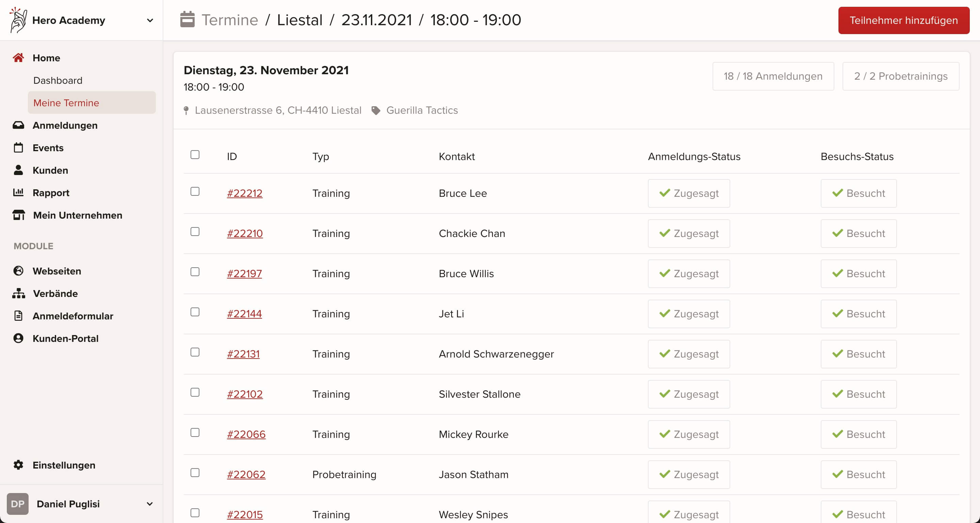980x523 pixels.
Task: Expand the Hero Academy organization dropdown chevron
Action: click(x=150, y=20)
